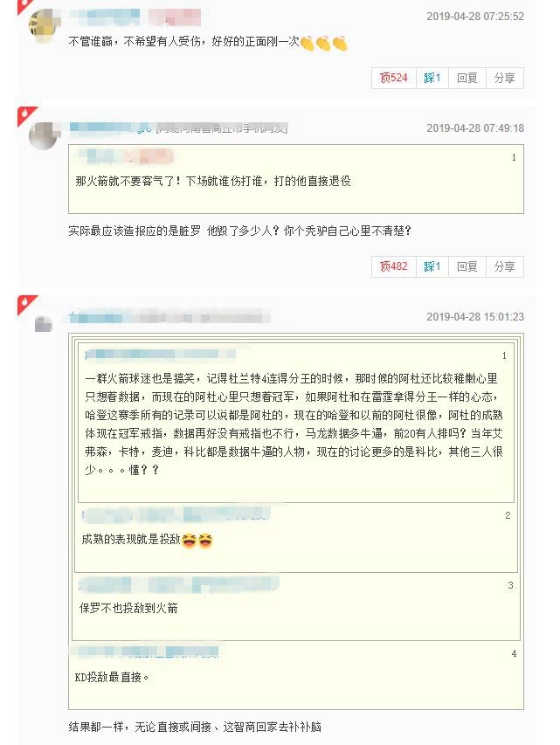
Task: Click the first commenter's blurred username
Action: tap(105, 17)
